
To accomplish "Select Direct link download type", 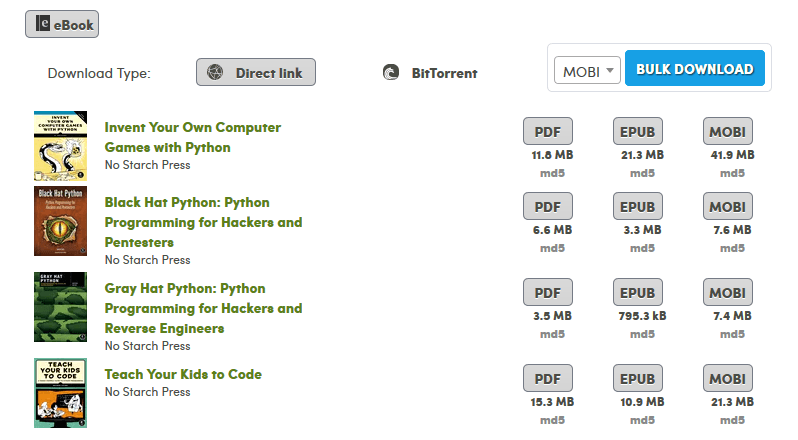I will [255, 72].
